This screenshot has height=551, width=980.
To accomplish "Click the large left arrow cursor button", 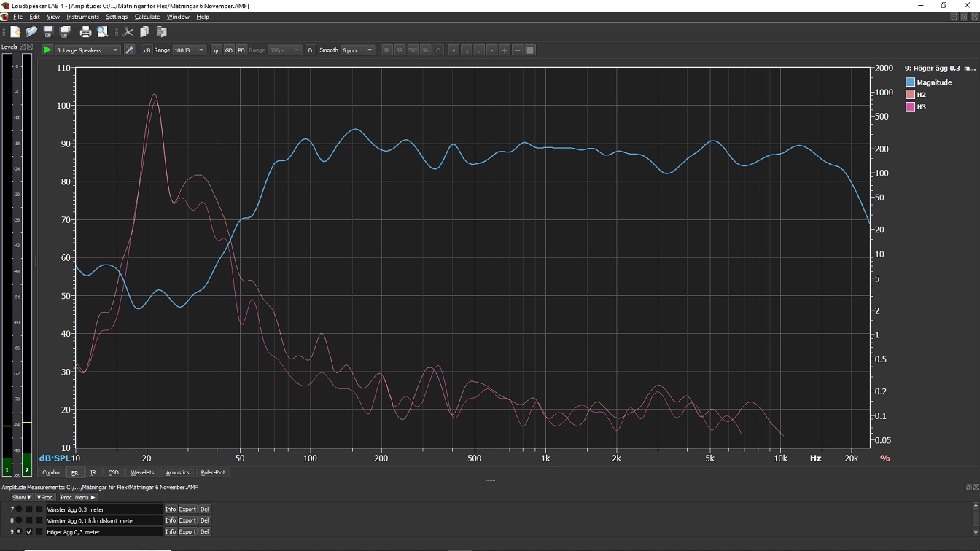I will pyautogui.click(x=454, y=50).
